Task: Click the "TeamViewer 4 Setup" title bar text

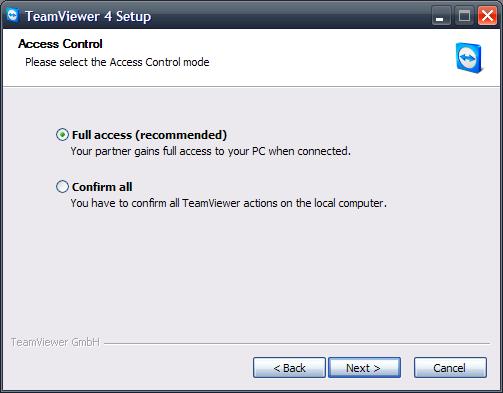Action: tap(88, 16)
